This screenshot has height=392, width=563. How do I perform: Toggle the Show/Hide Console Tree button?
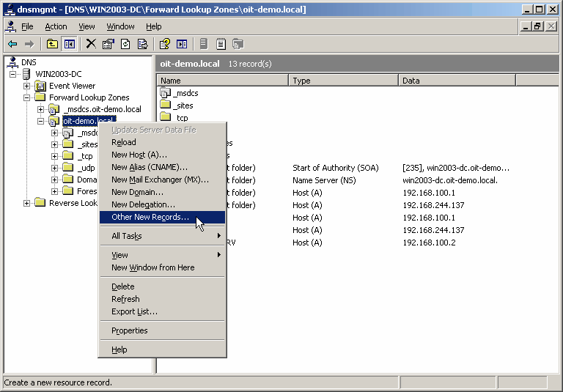70,44
